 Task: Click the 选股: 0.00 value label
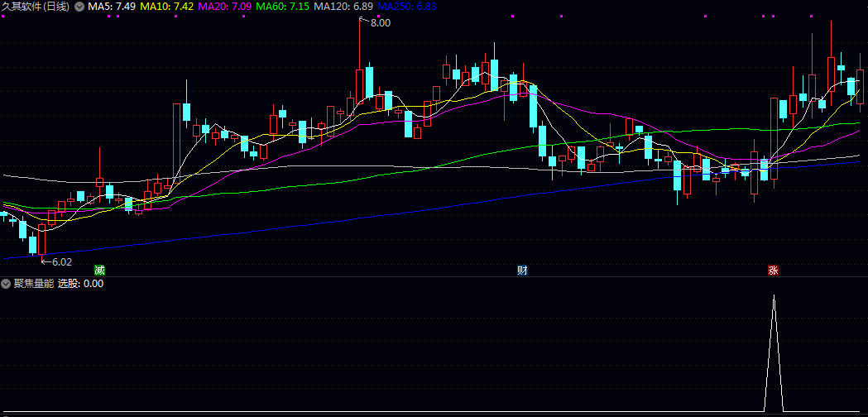pyautogui.click(x=80, y=283)
